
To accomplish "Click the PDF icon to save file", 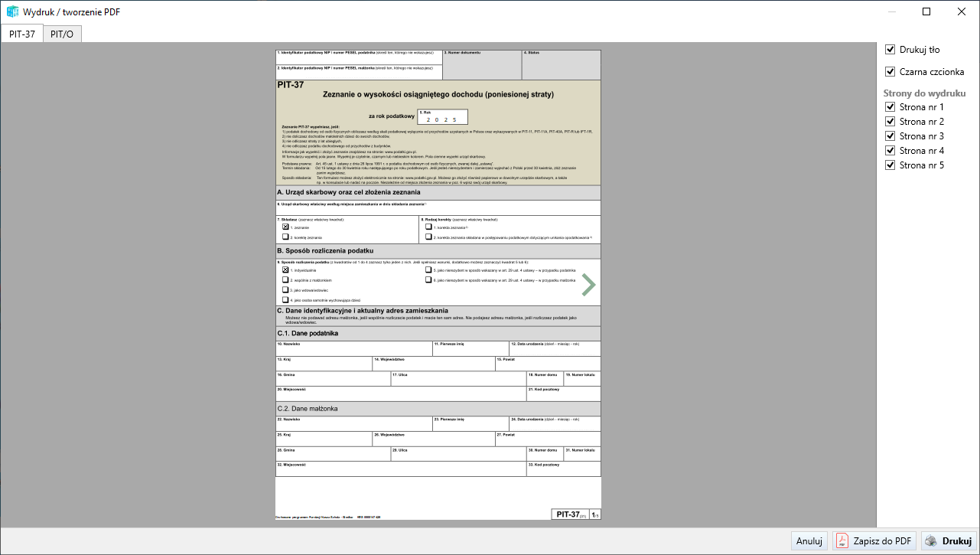I will [842, 540].
